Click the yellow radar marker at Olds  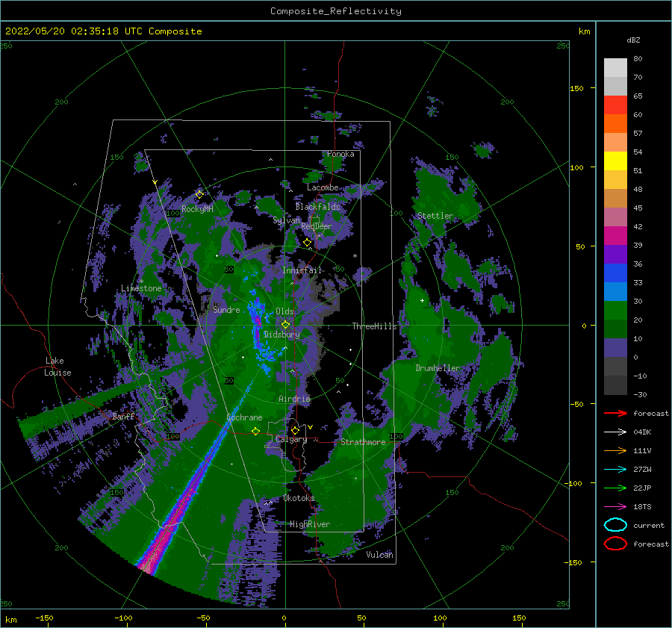point(285,325)
